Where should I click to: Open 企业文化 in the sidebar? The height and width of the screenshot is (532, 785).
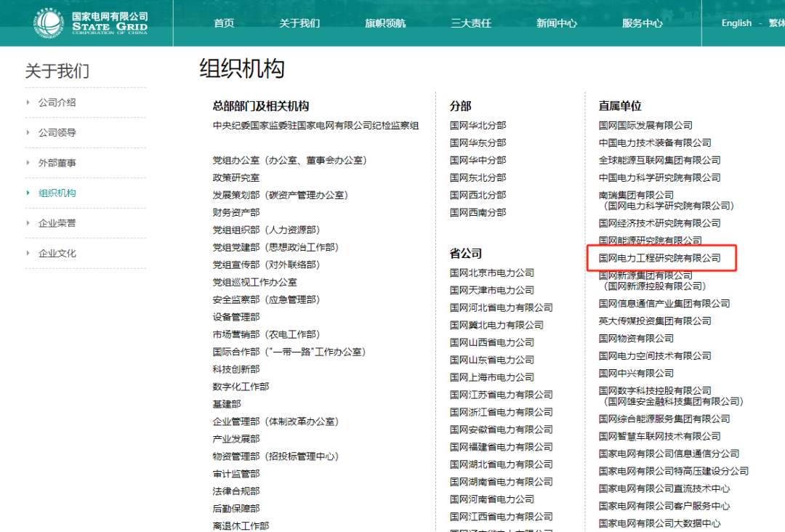(x=57, y=254)
